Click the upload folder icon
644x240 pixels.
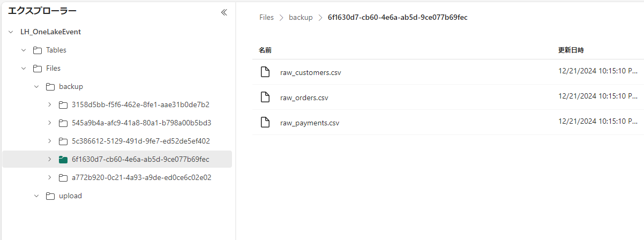(50, 196)
